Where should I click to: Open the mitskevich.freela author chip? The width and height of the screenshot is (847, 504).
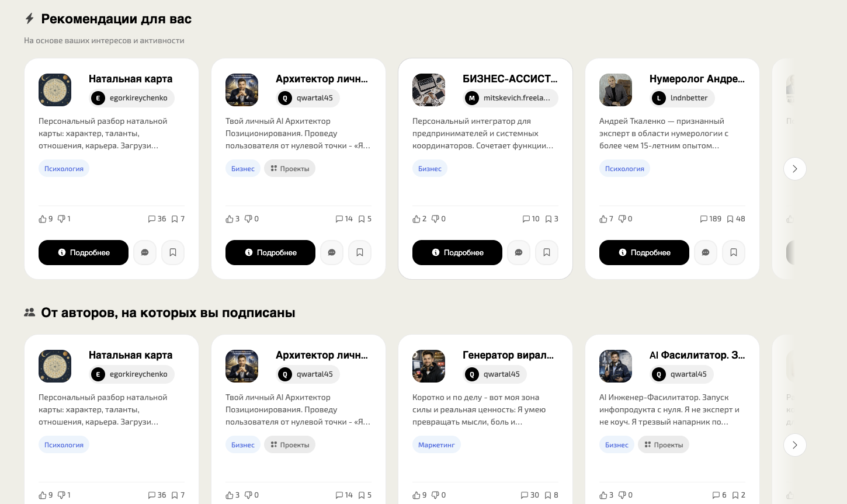(x=511, y=98)
